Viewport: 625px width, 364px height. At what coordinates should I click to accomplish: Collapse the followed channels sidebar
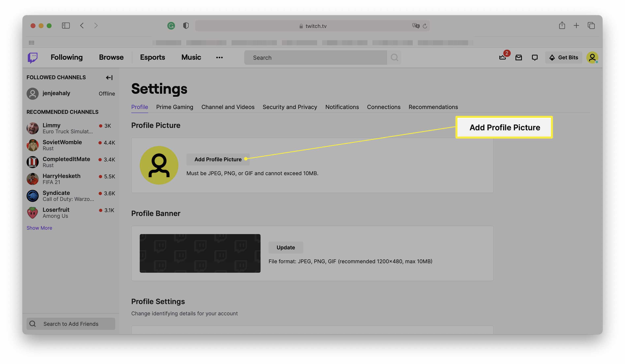coord(109,78)
